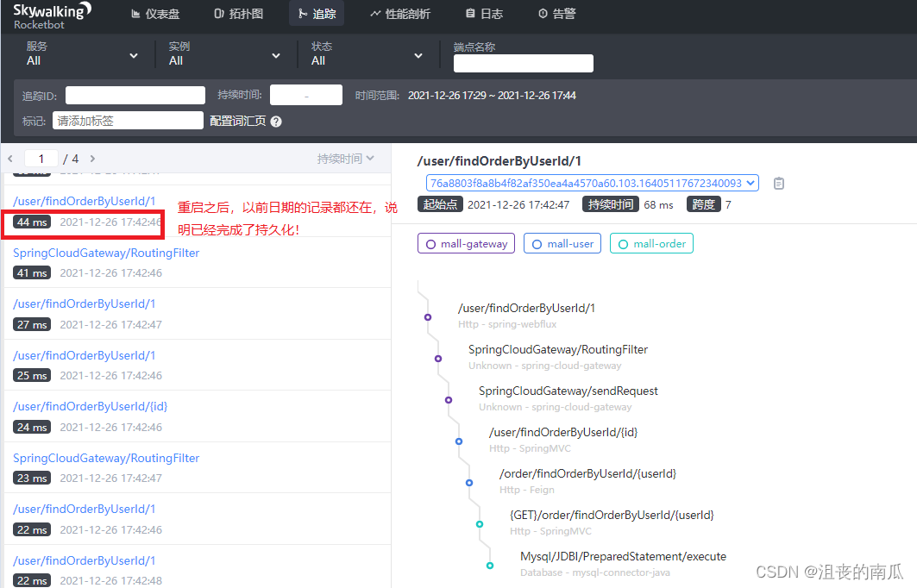
Task: Click the 配置词汇页 link text
Action: click(x=237, y=121)
